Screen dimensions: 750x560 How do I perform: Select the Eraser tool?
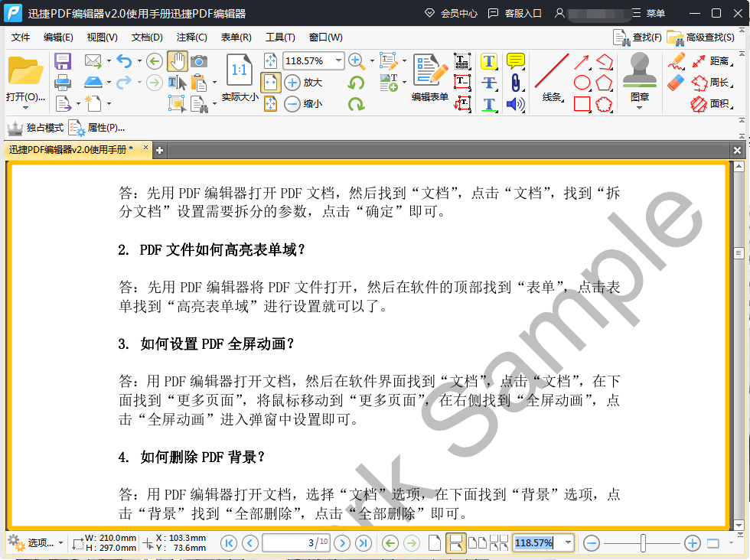click(x=676, y=83)
